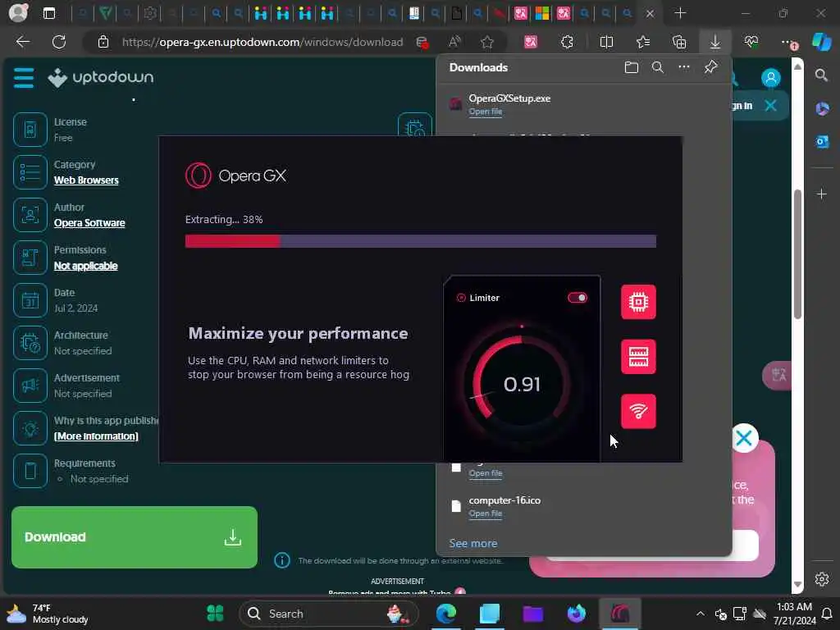Click the Downloads toolbar arrow icon
The width and height of the screenshot is (840, 630).
point(715,42)
